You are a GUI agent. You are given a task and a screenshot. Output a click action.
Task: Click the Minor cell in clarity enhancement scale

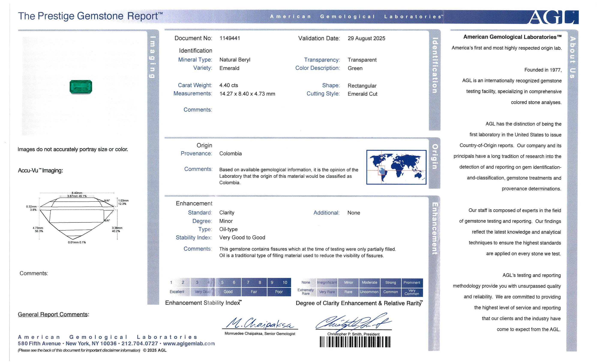point(348,282)
